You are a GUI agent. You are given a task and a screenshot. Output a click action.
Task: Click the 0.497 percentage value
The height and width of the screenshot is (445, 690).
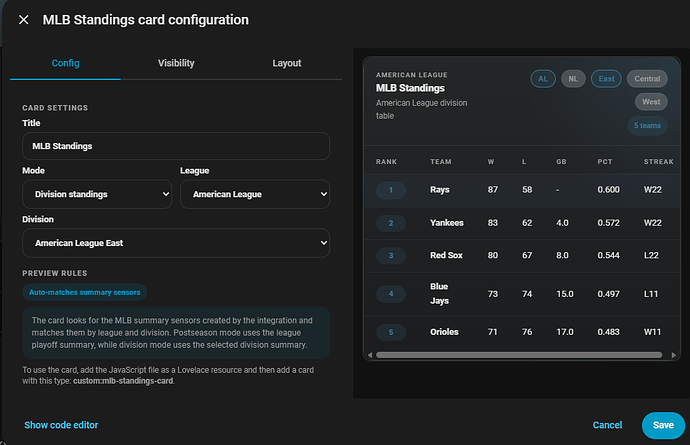coord(608,294)
